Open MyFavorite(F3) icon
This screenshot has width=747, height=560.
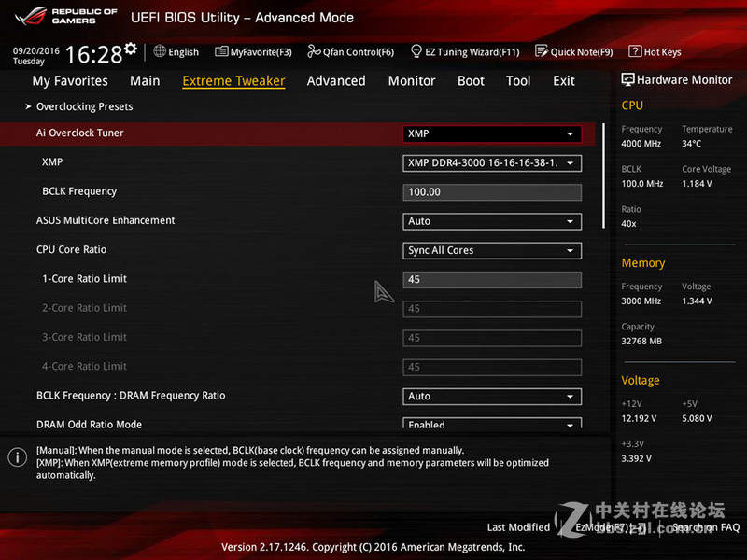tap(221, 51)
